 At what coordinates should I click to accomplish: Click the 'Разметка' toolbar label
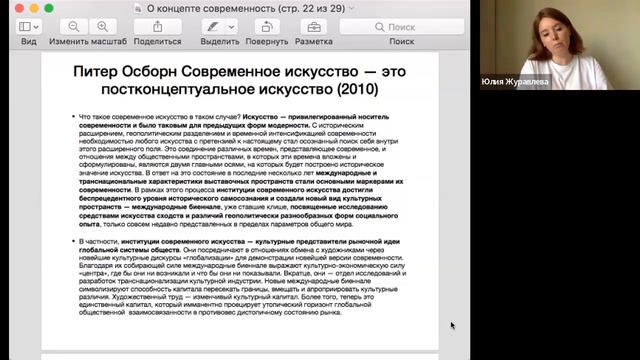[x=314, y=41]
